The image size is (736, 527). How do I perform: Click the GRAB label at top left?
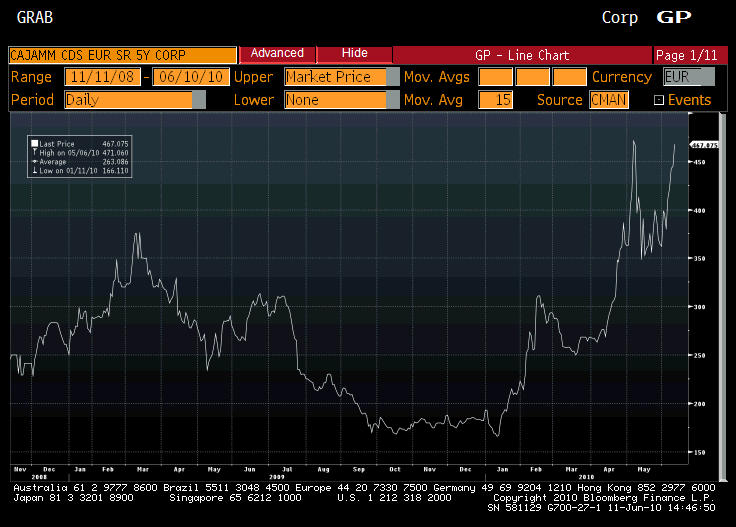(x=35, y=17)
